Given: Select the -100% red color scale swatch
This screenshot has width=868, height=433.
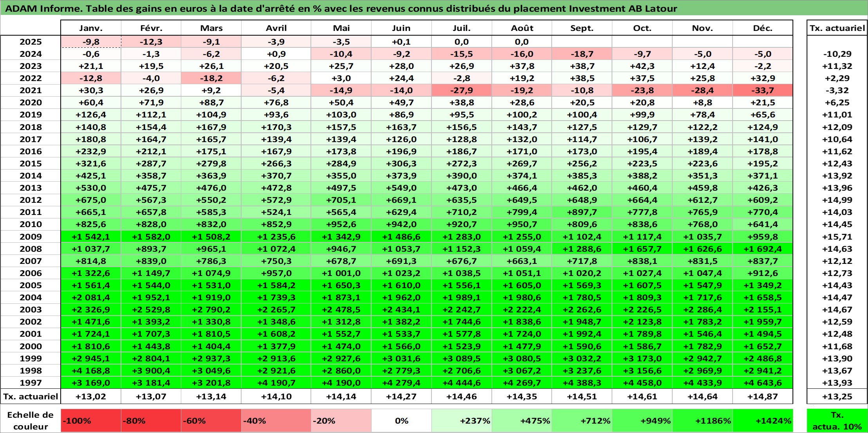Looking at the screenshot, I should (91, 421).
